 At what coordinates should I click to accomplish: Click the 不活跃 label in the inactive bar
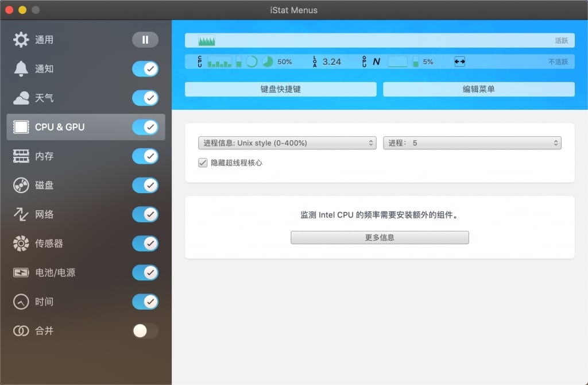coord(558,62)
